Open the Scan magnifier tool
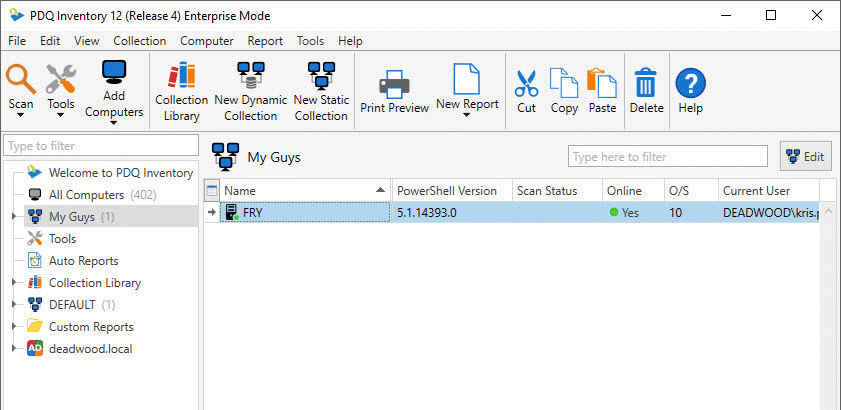 (x=21, y=79)
